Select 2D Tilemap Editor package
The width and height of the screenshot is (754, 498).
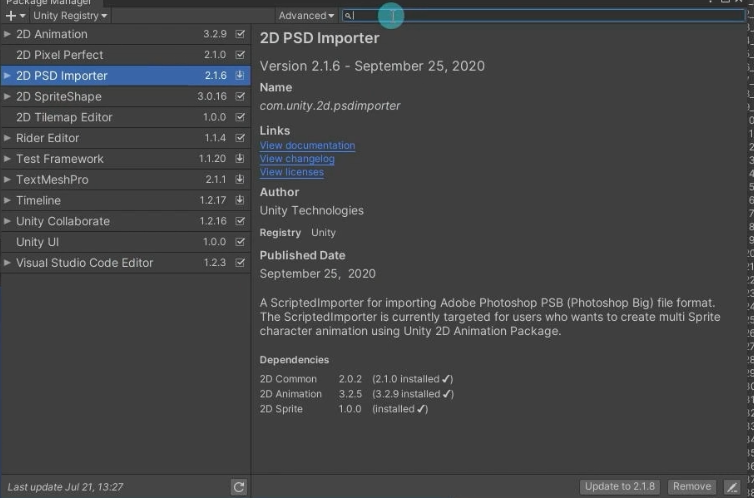pyautogui.click(x=126, y=117)
